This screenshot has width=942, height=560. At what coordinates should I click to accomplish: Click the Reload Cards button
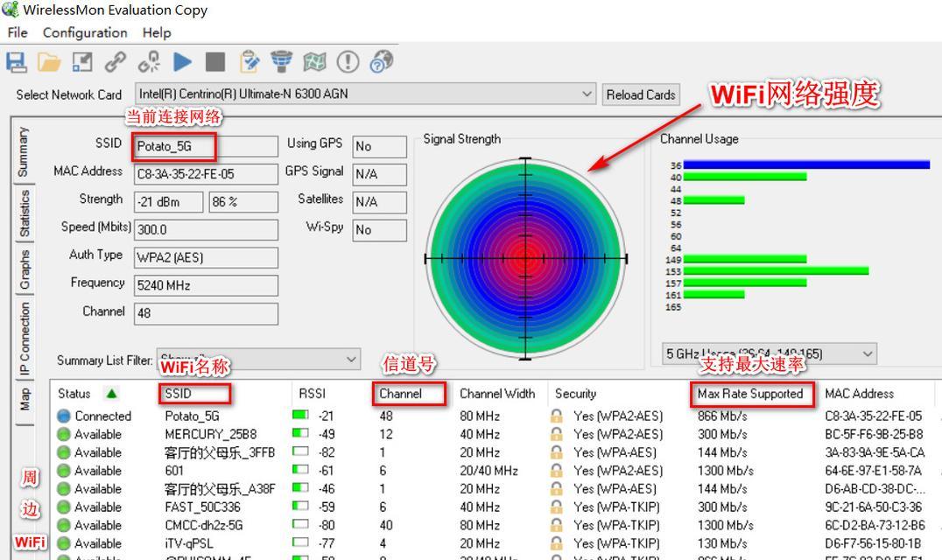(641, 94)
